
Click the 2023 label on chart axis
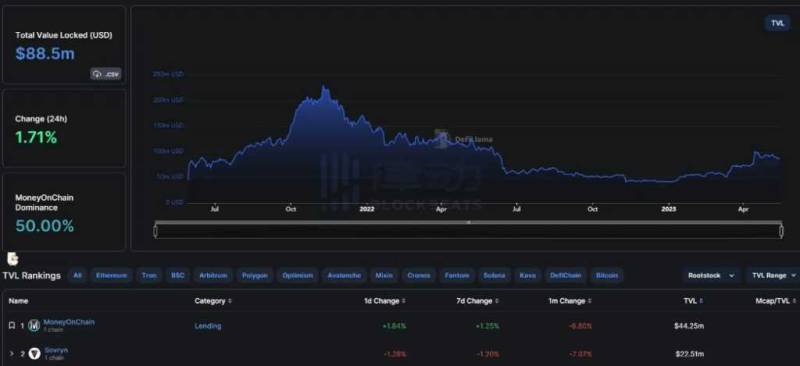[x=669, y=209]
